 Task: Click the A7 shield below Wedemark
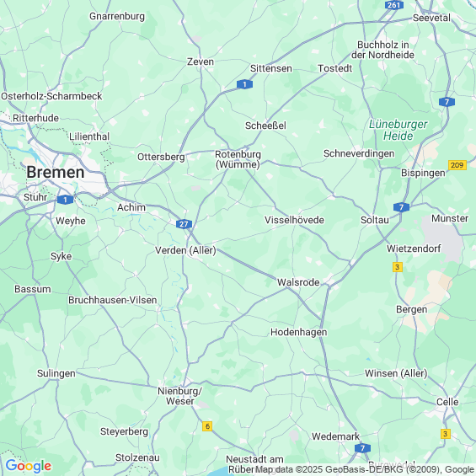[x=362, y=447]
